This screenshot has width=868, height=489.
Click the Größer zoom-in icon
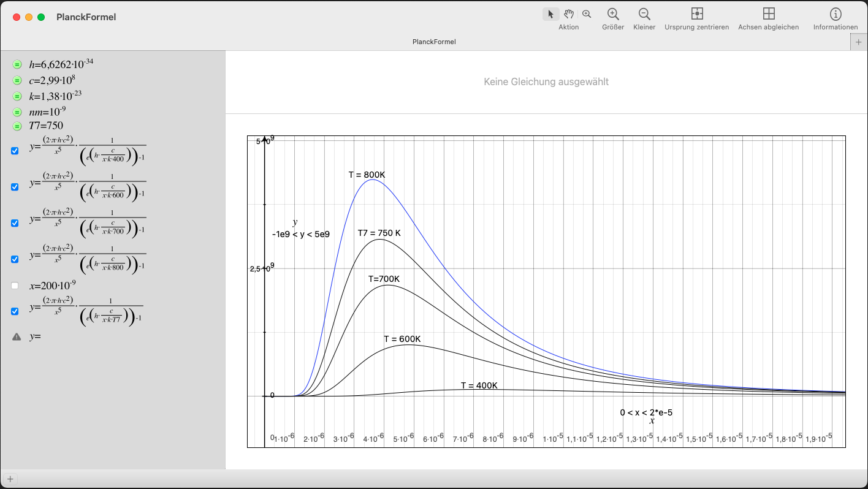click(x=613, y=14)
